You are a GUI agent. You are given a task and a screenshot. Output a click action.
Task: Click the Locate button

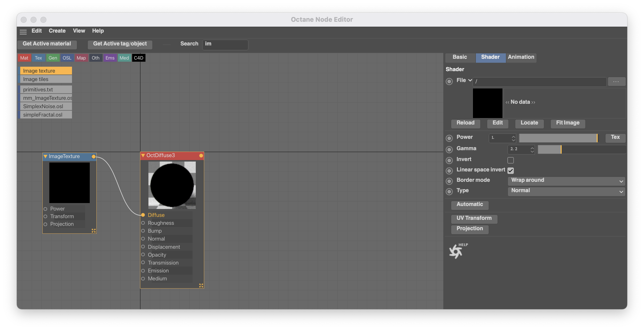click(529, 123)
